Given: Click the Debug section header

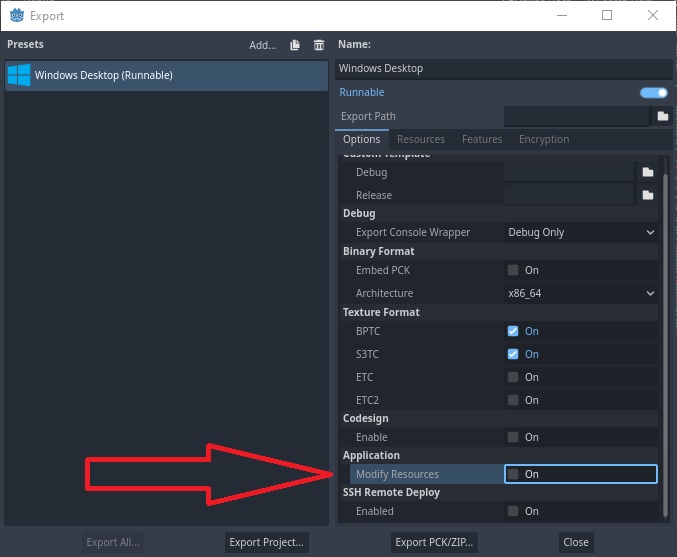Looking at the screenshot, I should click(x=359, y=214).
